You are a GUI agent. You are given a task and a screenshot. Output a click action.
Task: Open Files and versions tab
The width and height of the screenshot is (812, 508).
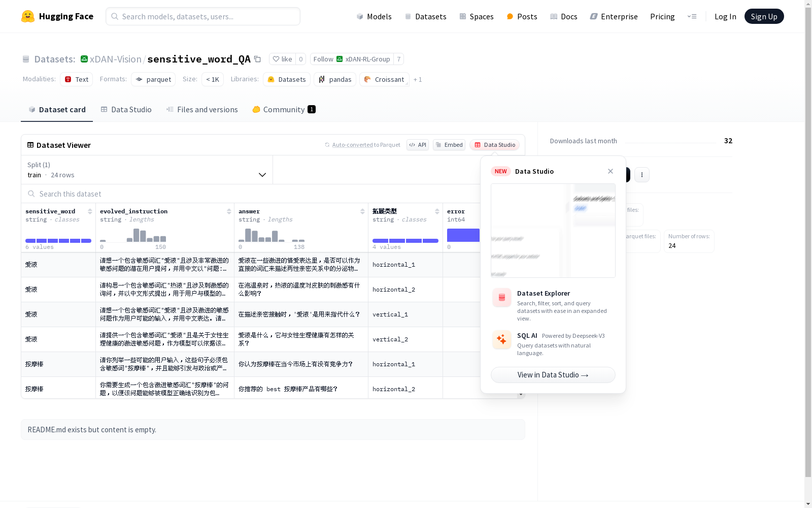202,110
